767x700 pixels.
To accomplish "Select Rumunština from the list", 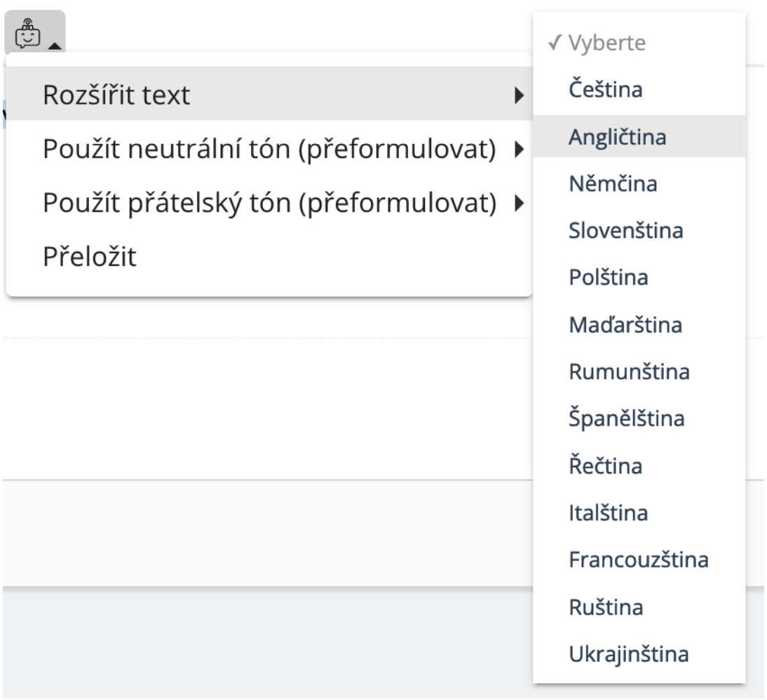I will (x=629, y=372).
